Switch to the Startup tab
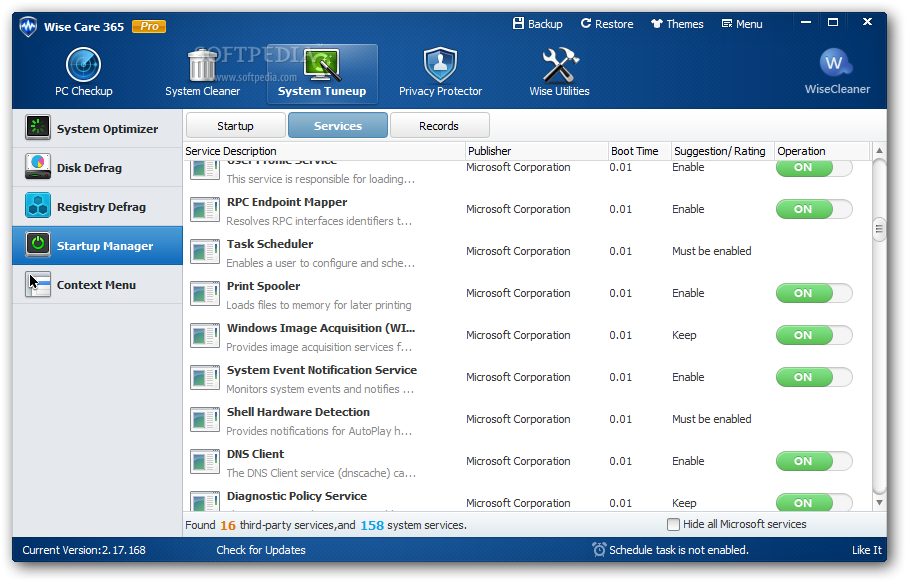 [x=235, y=126]
